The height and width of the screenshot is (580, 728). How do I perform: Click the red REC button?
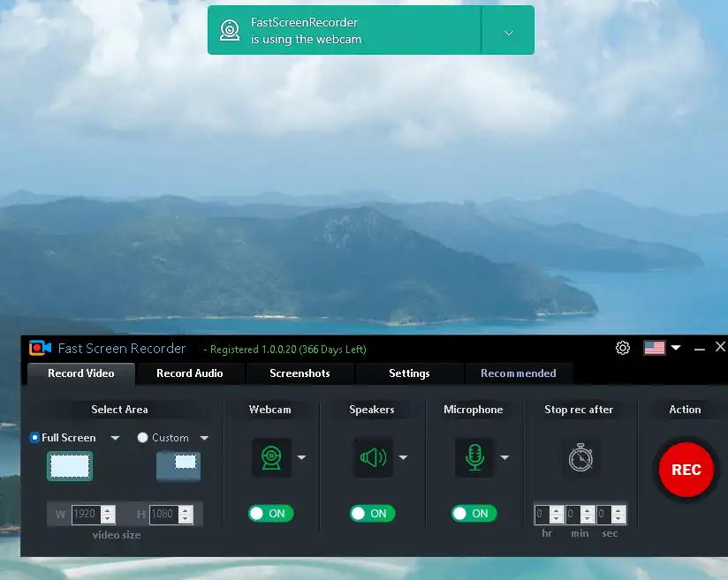point(686,470)
